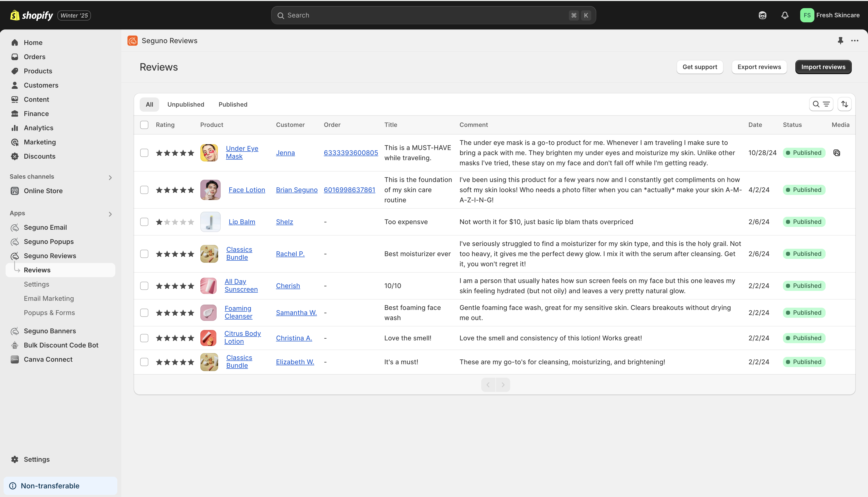868x497 pixels.
Task: Check the Citrus Body Lotion review row
Action: 144,338
